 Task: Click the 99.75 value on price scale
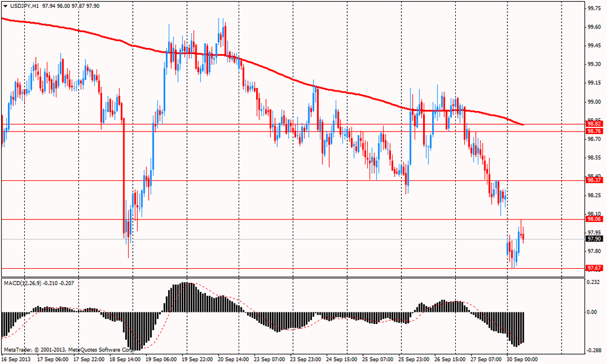point(594,8)
